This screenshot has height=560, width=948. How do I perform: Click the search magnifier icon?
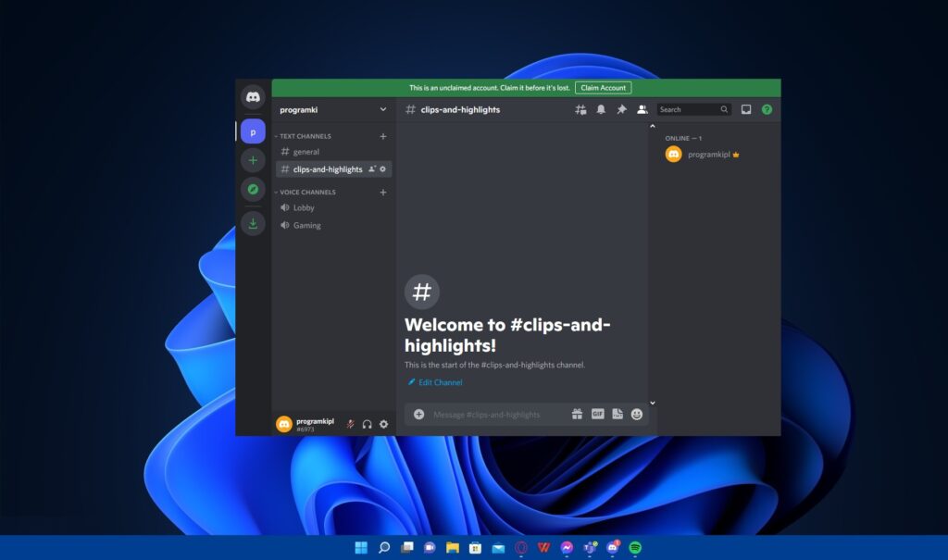point(724,109)
